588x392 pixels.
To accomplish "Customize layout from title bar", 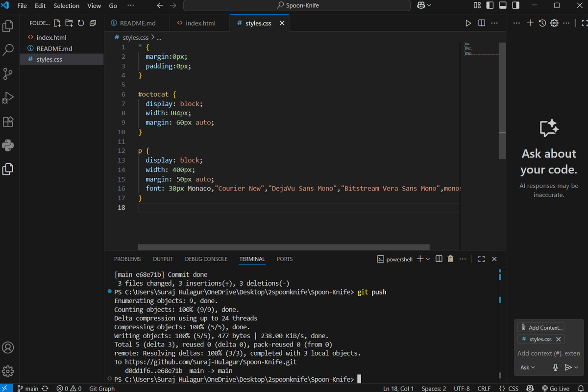I will (477, 5).
